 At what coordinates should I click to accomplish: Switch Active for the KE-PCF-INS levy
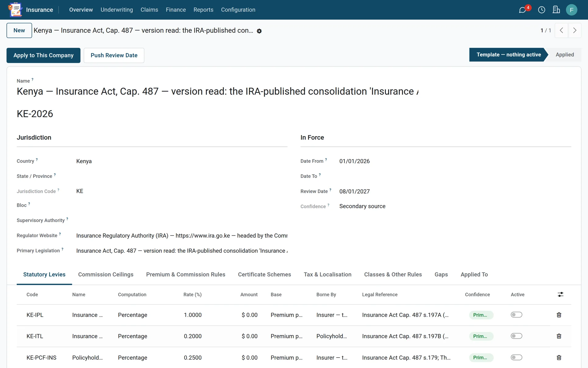(x=516, y=357)
